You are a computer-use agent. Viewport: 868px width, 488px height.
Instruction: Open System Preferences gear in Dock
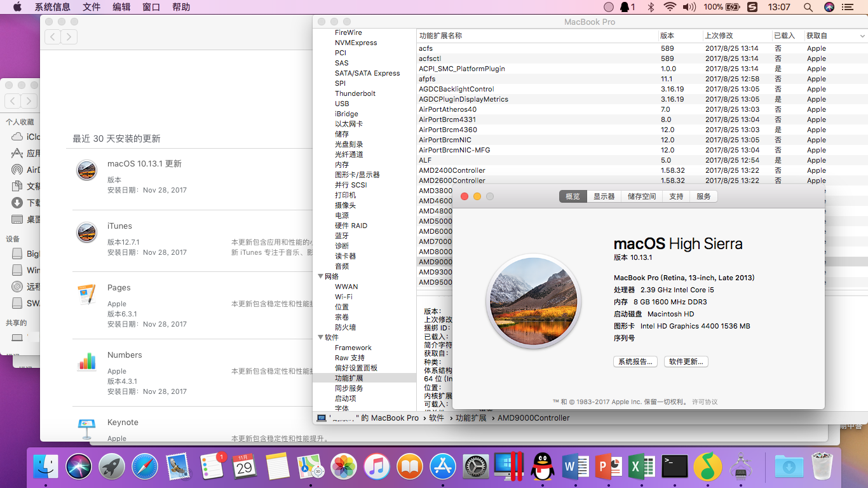pos(476,468)
